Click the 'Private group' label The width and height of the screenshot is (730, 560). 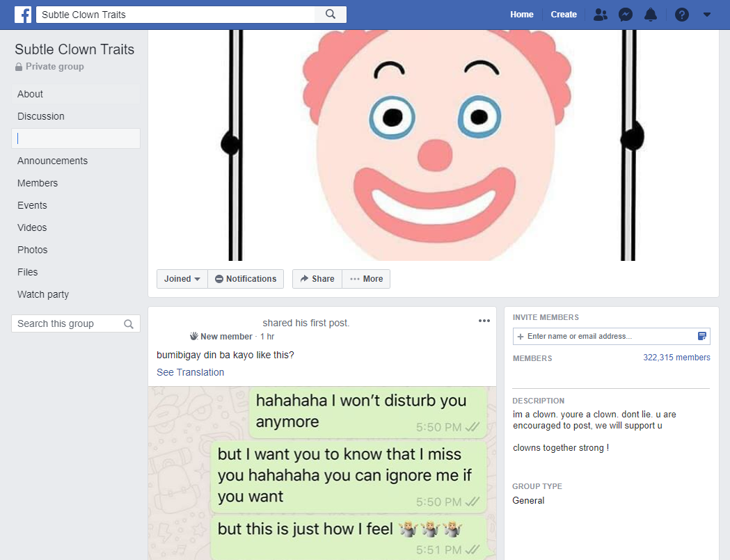(x=54, y=67)
